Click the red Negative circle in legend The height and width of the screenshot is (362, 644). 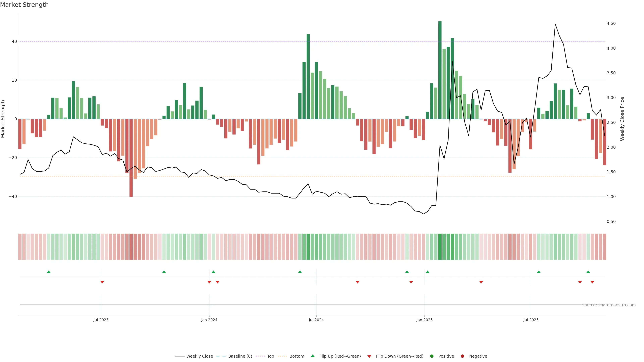pos(462,356)
